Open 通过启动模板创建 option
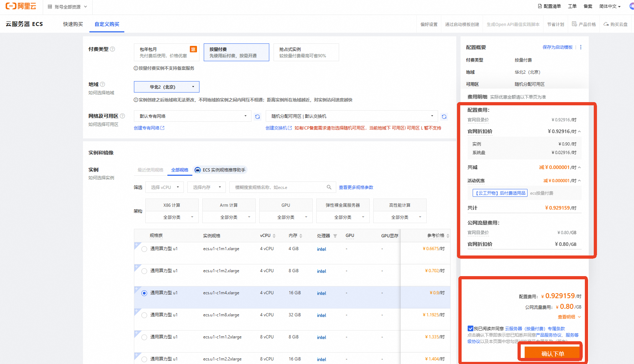Image resolution: width=634 pixels, height=364 pixels. pos(462,24)
